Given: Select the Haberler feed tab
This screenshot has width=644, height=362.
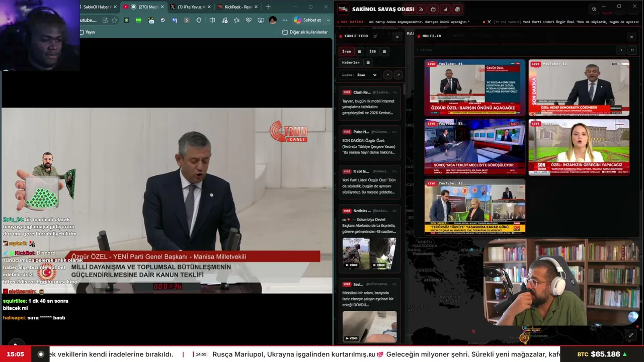Looking at the screenshot, I should (351, 63).
